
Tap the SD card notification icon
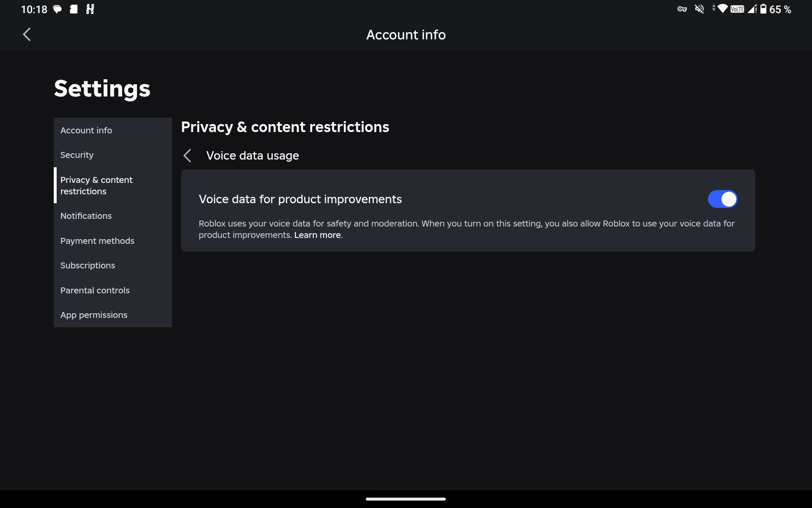[x=74, y=9]
